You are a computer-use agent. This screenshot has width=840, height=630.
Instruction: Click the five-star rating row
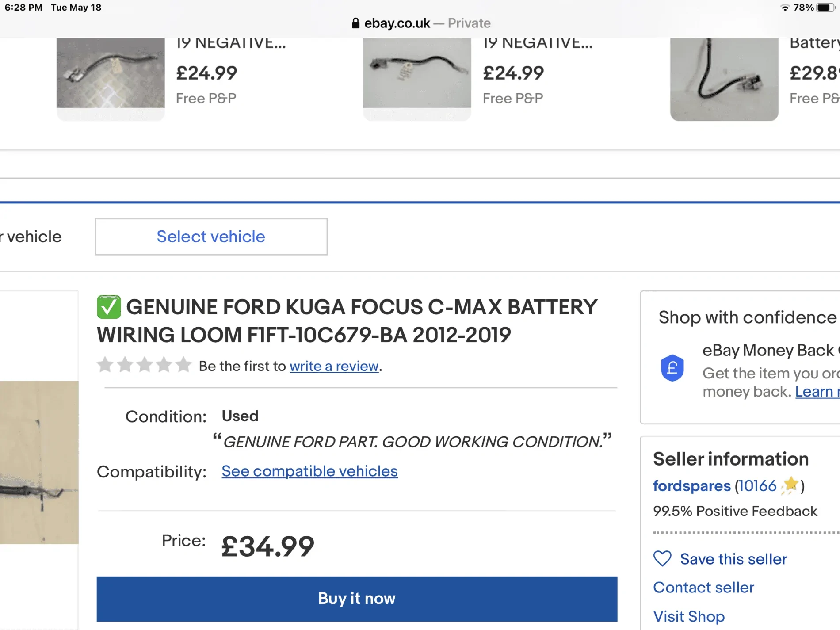coord(144,366)
